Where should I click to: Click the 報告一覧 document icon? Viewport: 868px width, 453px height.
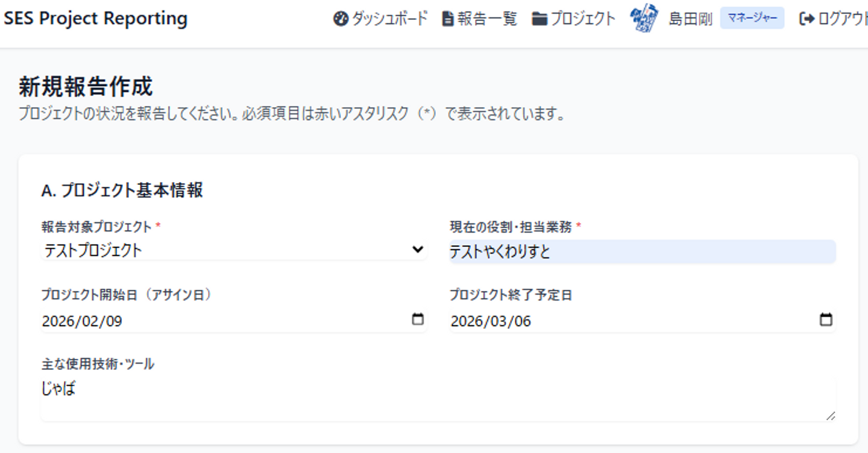tap(448, 19)
